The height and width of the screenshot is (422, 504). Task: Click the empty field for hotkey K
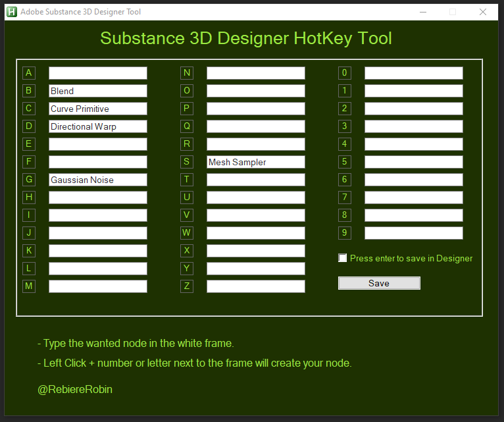98,251
